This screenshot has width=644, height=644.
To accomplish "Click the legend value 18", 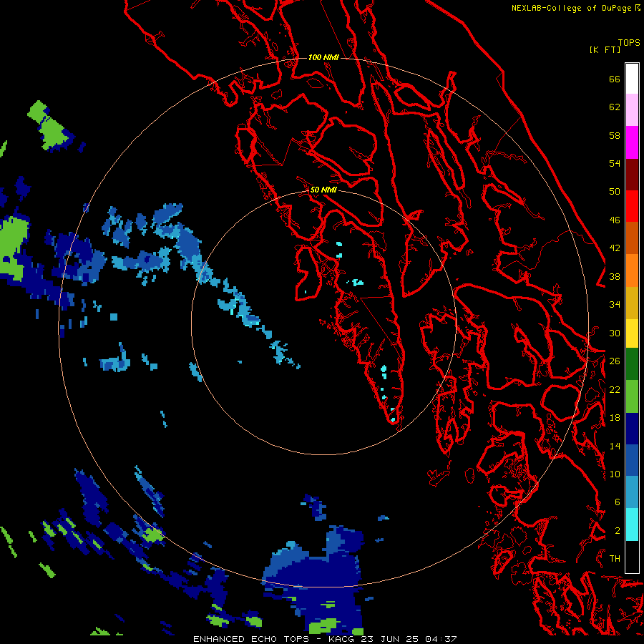I will pos(615,418).
